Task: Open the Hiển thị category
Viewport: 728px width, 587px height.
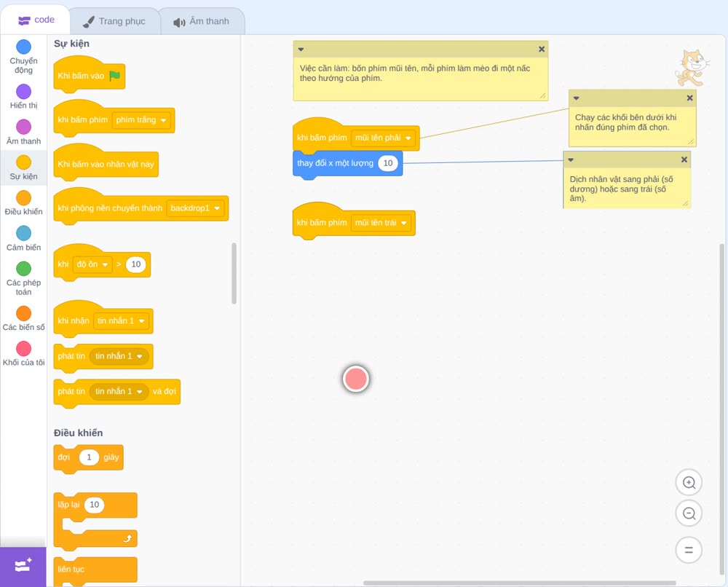Action: 23,97
